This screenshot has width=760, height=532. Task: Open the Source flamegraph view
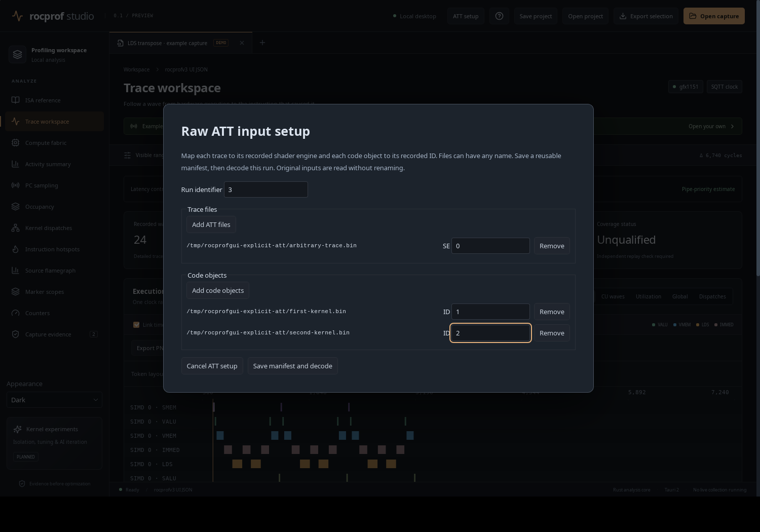54,271
